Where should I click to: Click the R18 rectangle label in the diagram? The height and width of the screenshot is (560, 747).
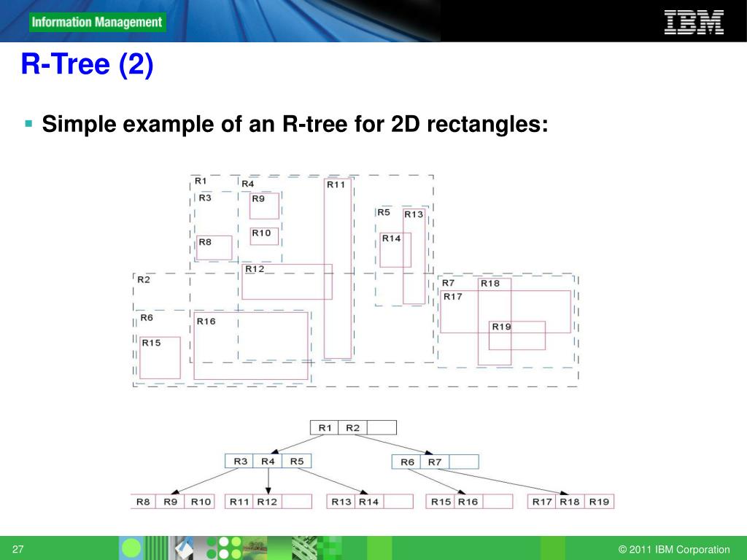tap(489, 284)
